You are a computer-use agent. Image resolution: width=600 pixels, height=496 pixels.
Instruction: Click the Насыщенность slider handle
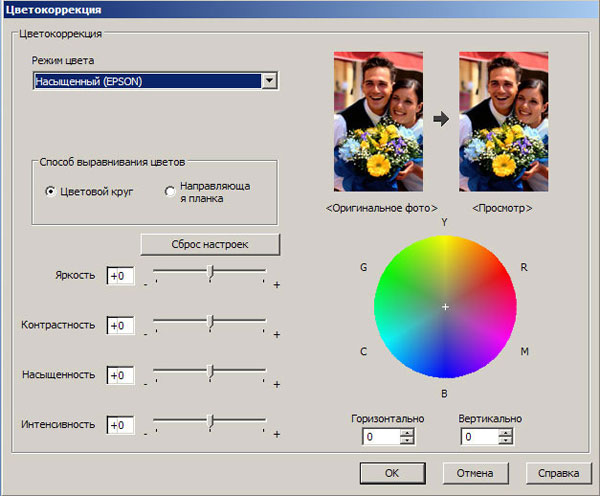[x=210, y=372]
